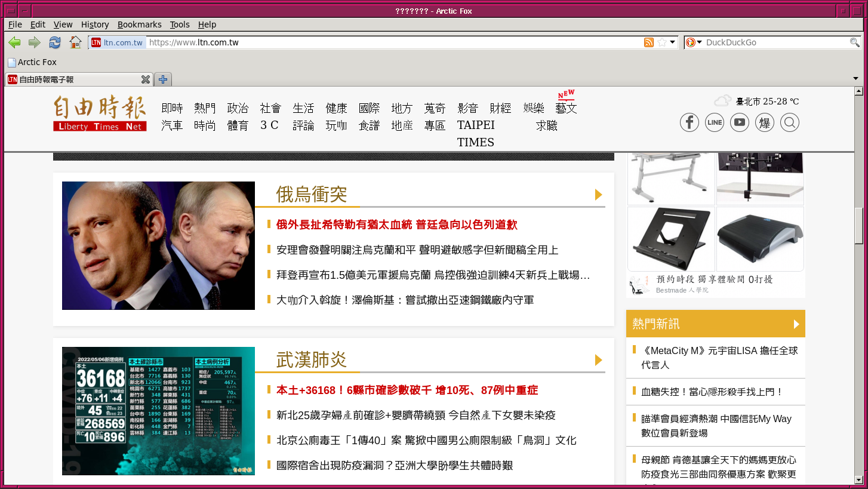This screenshot has height=489, width=868.
Task: Expand the 俄烏衝突 section arrow
Action: click(598, 195)
